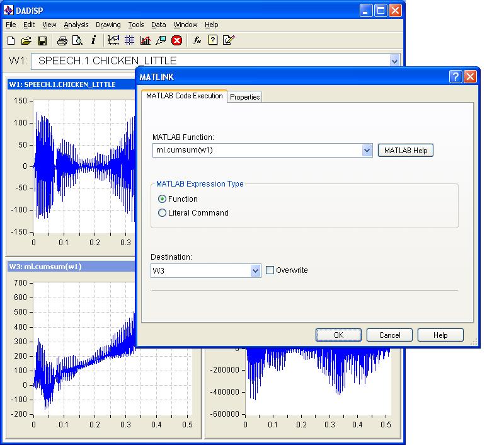Open the Data menu

[x=159, y=25]
